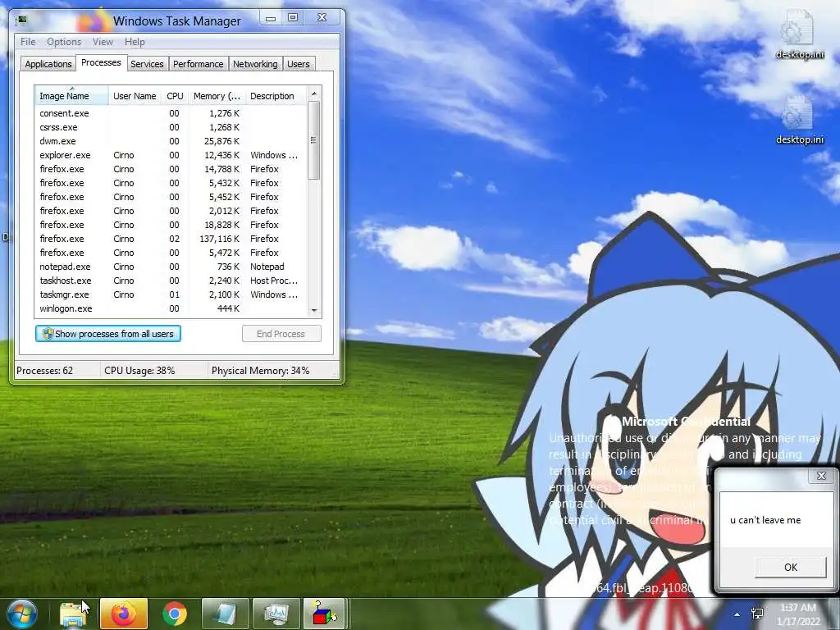
Task: Switch to the Applications tab
Action: pyautogui.click(x=48, y=64)
